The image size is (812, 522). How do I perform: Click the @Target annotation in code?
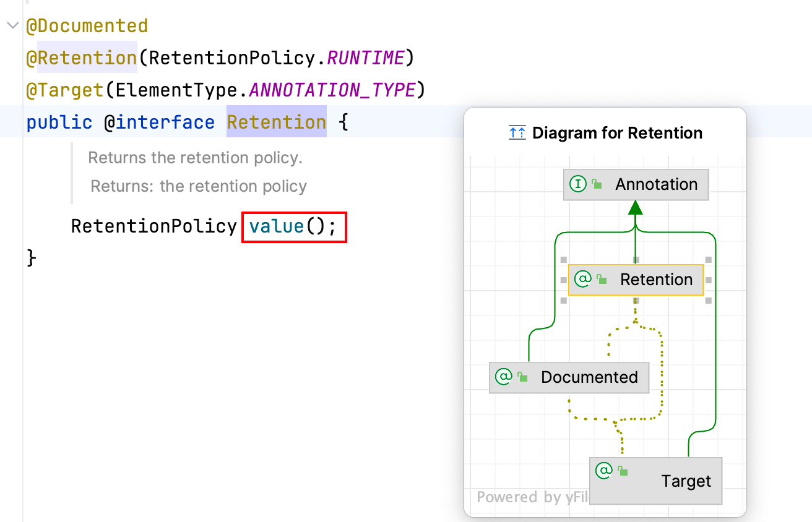65,90
